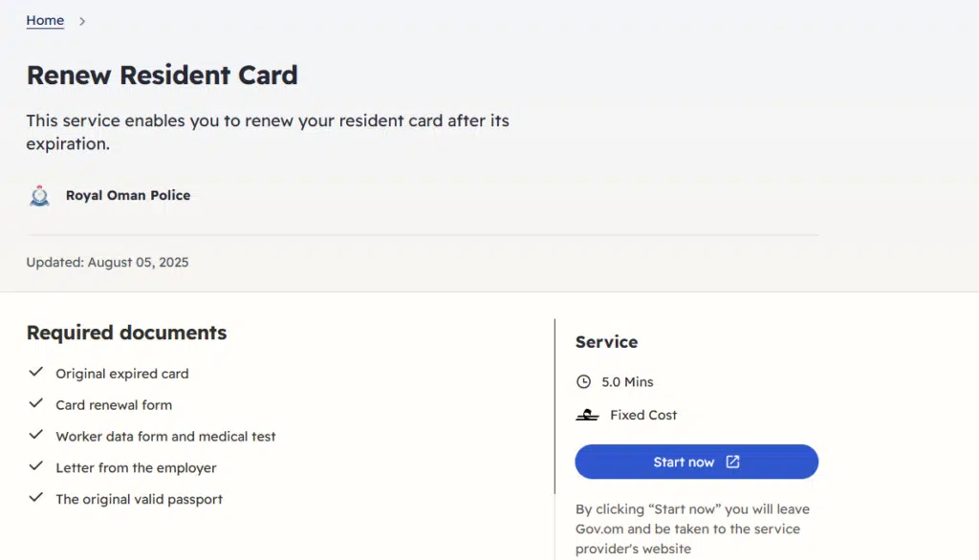Click checkmark beside Card renewal form
The width and height of the screenshot is (979, 560).
[36, 404]
